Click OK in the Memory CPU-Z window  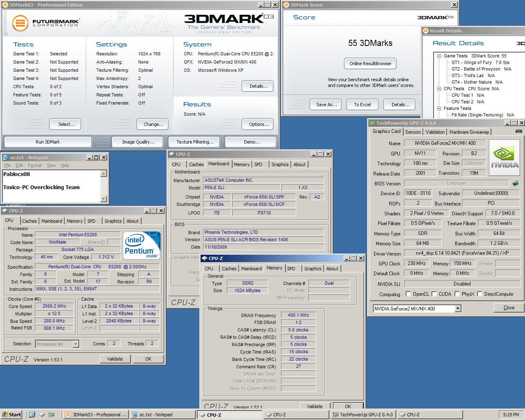[348, 406]
